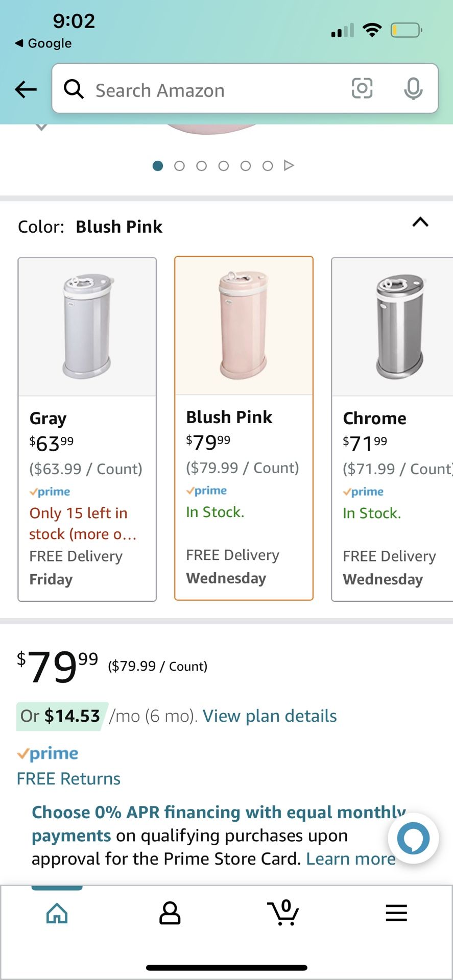
Task: Tap the magnifying glass search icon
Action: (74, 89)
